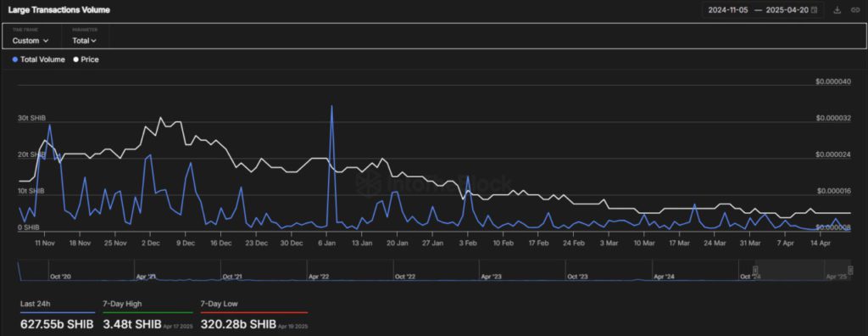Click the 6 Jan volume spike
The image size is (868, 336).
coord(331,105)
